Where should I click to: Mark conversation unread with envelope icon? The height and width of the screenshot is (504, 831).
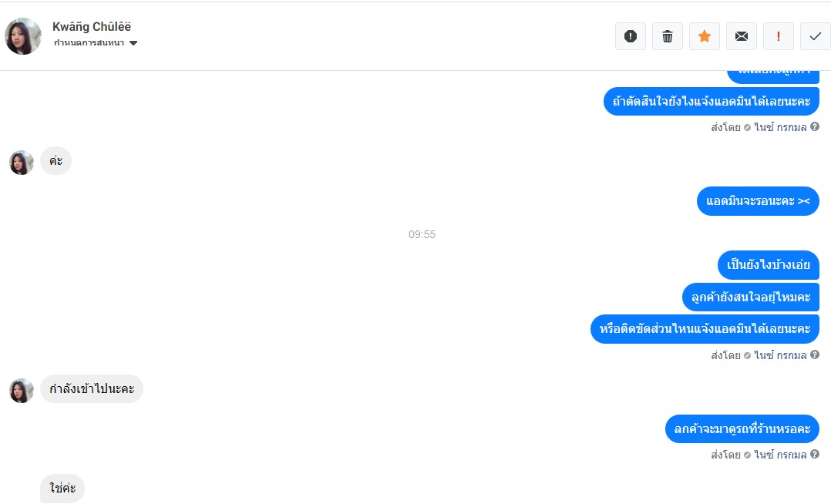742,36
